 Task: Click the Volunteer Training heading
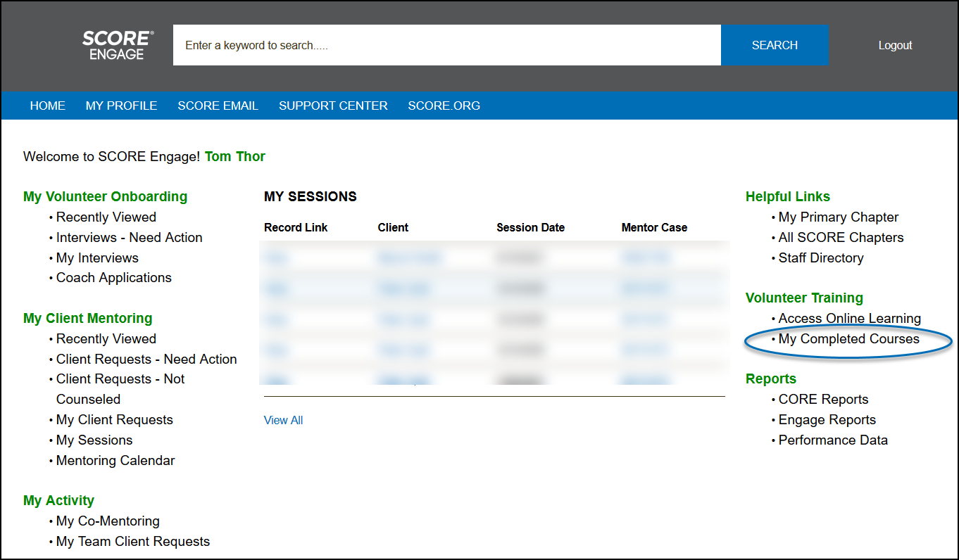pos(804,298)
